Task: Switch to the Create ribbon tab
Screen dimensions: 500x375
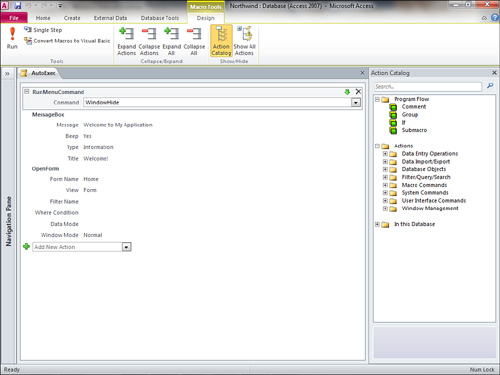Action: [72, 18]
